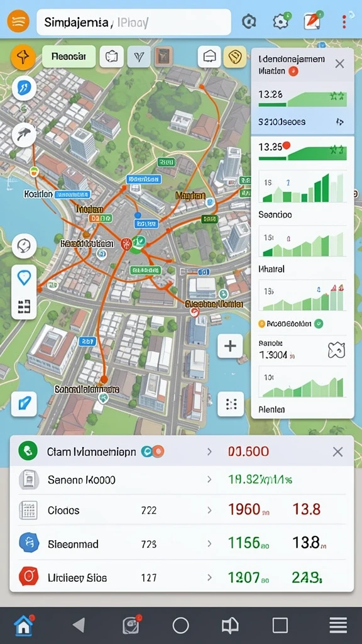Open the orange hamburger menu button

tap(18, 21)
